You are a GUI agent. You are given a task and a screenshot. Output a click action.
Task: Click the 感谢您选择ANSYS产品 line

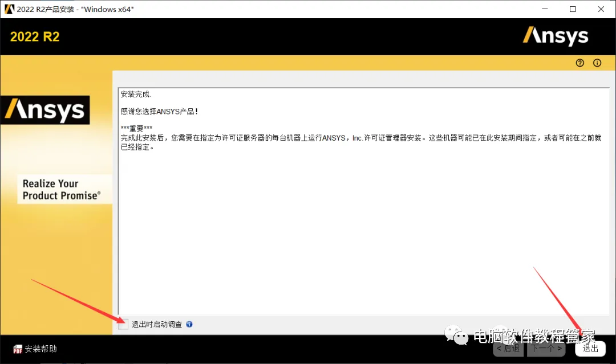[159, 112]
